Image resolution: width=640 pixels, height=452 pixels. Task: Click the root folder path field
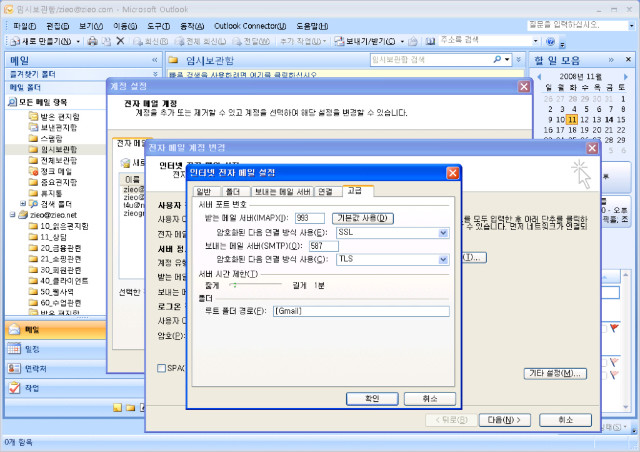361,311
